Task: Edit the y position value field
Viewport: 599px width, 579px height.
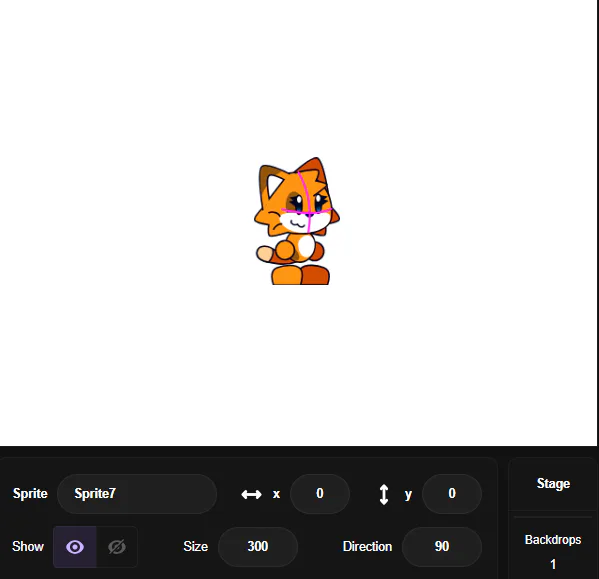Action: point(452,493)
